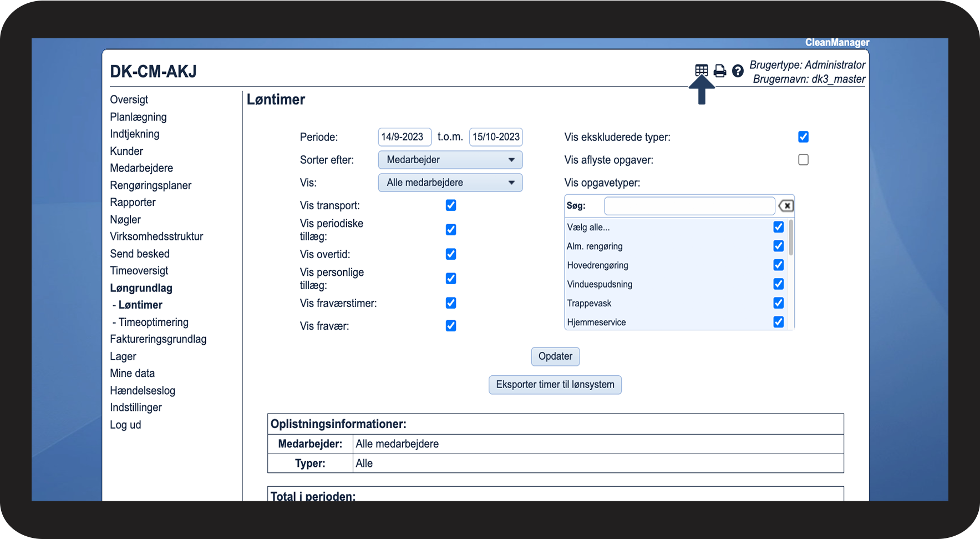Open help via question mark icon
The image size is (980, 539).
(x=738, y=70)
